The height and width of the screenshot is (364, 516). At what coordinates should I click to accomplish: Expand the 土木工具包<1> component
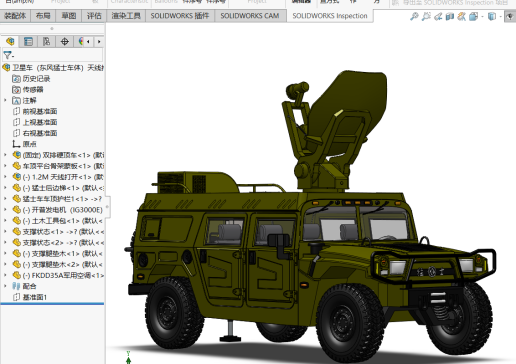click(5, 221)
